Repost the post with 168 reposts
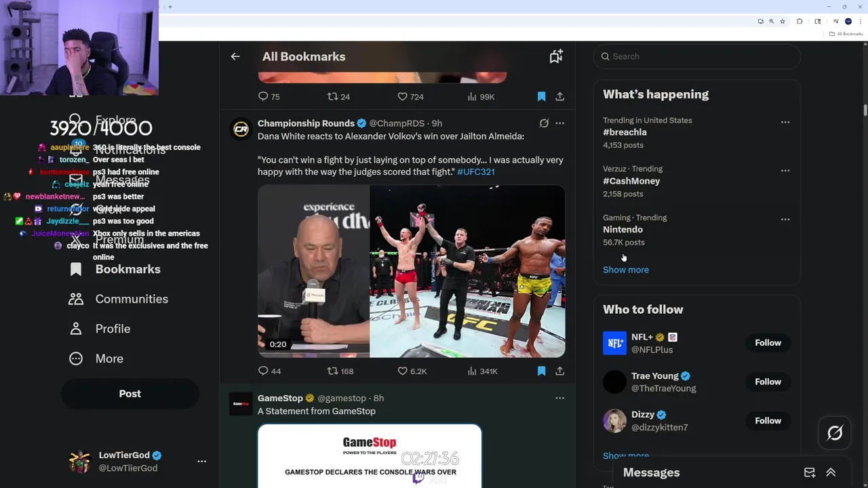This screenshot has height=488, width=868. click(340, 371)
